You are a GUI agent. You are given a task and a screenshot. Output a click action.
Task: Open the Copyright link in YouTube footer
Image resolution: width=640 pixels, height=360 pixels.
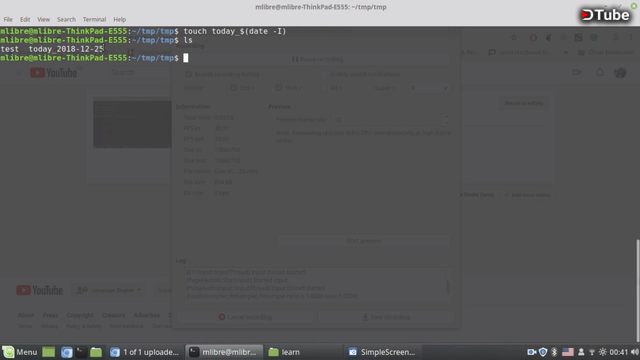[x=80, y=315]
